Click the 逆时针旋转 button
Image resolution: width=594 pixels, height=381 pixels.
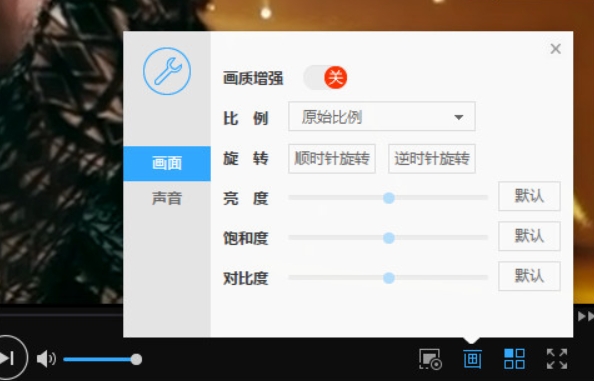pyautogui.click(x=432, y=159)
